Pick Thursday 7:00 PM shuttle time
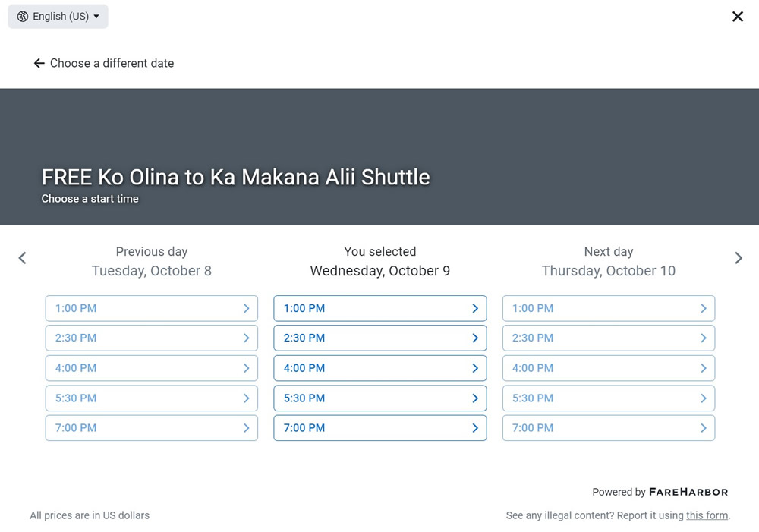The image size is (759, 532). (x=608, y=428)
